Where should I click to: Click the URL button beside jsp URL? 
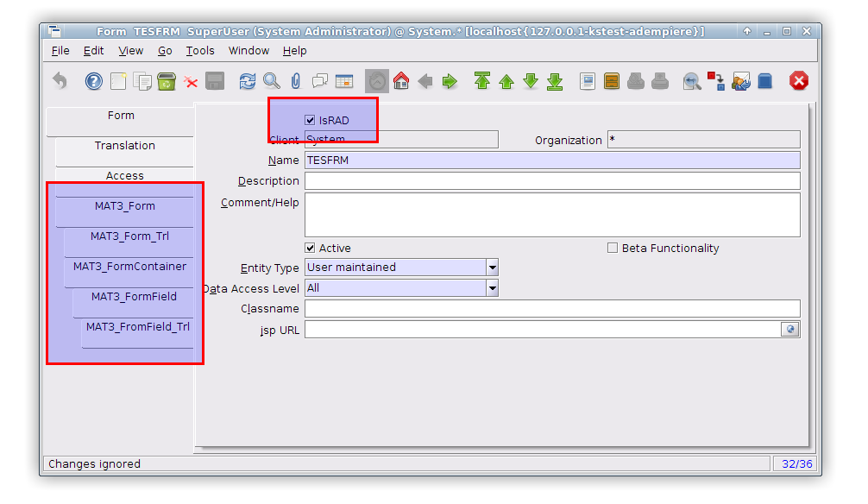[790, 330]
